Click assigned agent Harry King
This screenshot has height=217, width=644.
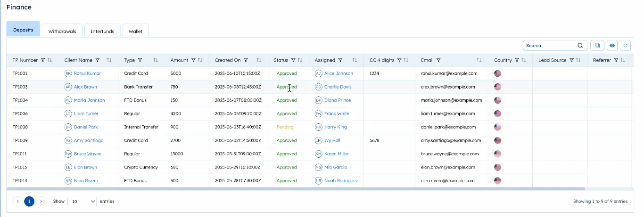(336, 127)
